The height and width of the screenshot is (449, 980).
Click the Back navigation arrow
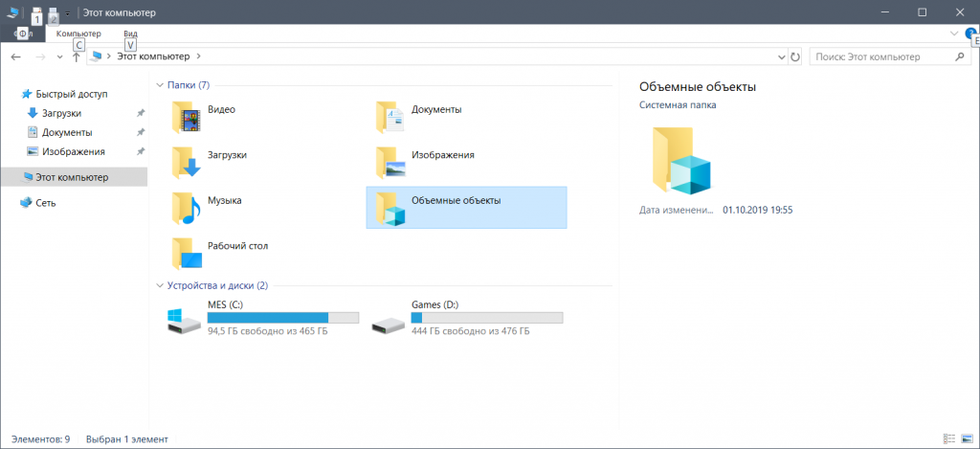point(15,57)
